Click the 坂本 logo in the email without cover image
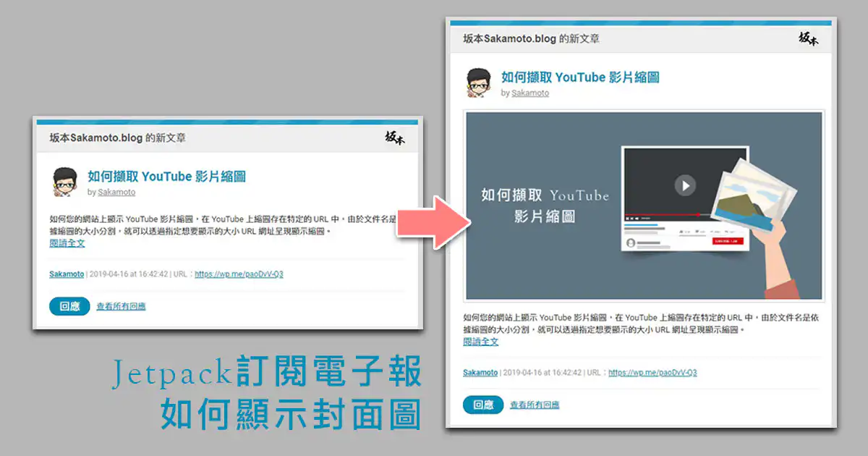Screen dimensions: 868x456 click(x=394, y=138)
